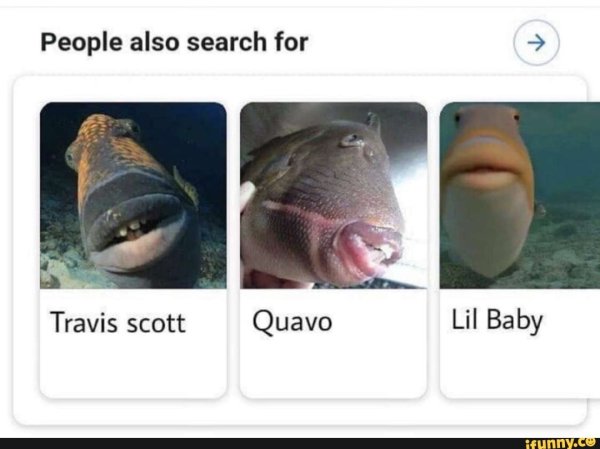
Task: Click the blank area below Lil Baby label
Action: (x=520, y=367)
